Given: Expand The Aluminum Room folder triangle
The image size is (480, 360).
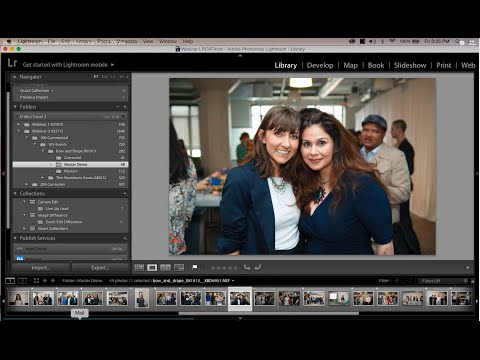Looking at the screenshot, I should click(43, 178).
